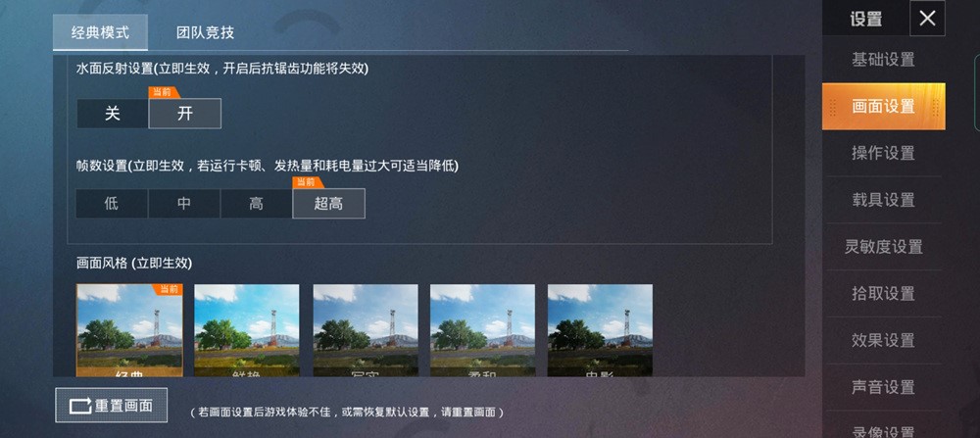
Task: Open 拾取设置 in the sidebar
Action: pos(883,294)
